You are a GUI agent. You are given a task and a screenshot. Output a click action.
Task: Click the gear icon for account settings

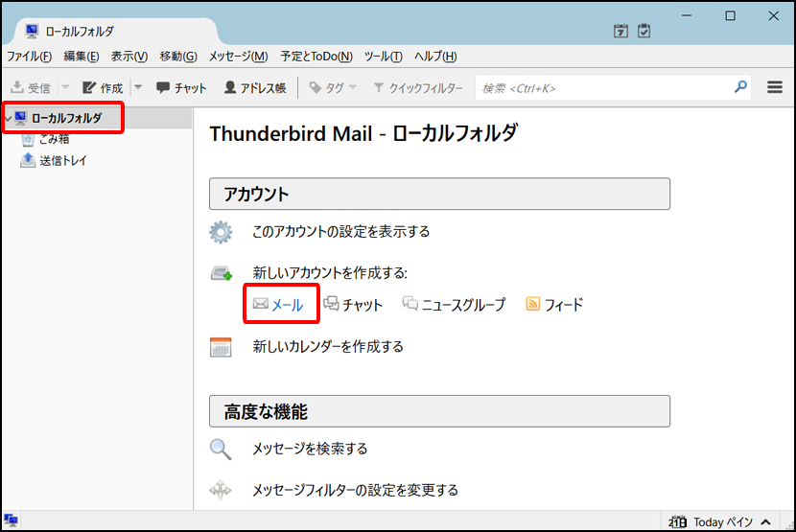pyautogui.click(x=221, y=232)
